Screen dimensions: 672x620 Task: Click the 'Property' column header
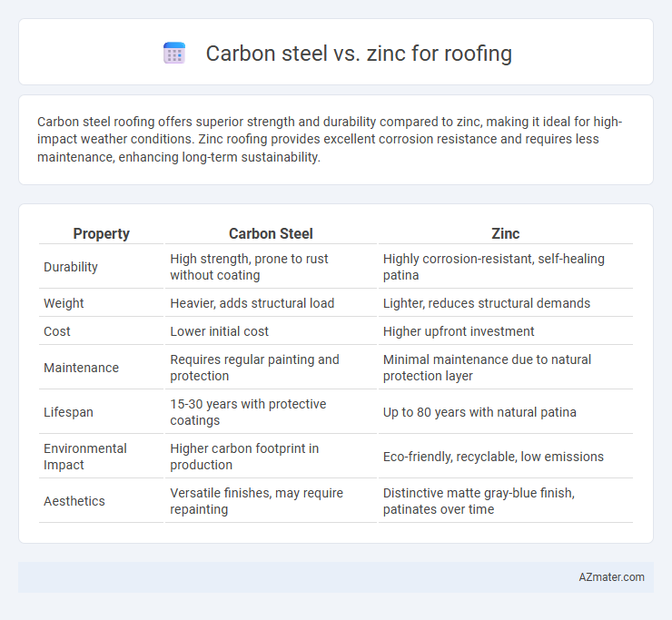(101, 233)
